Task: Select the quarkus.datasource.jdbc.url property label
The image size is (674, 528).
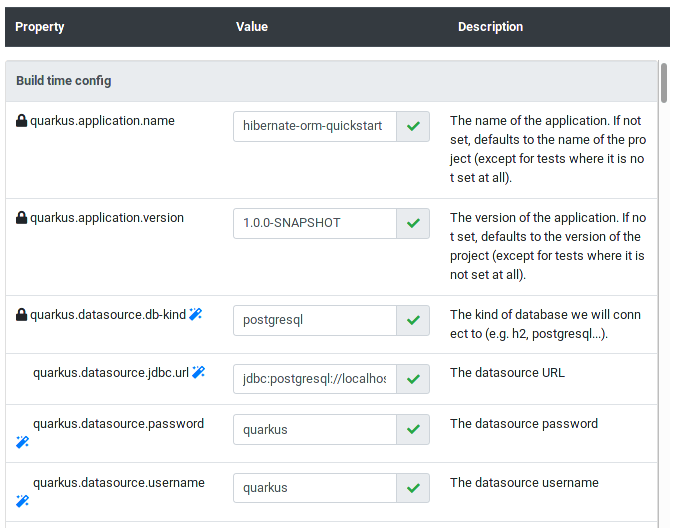Action: 111,373
